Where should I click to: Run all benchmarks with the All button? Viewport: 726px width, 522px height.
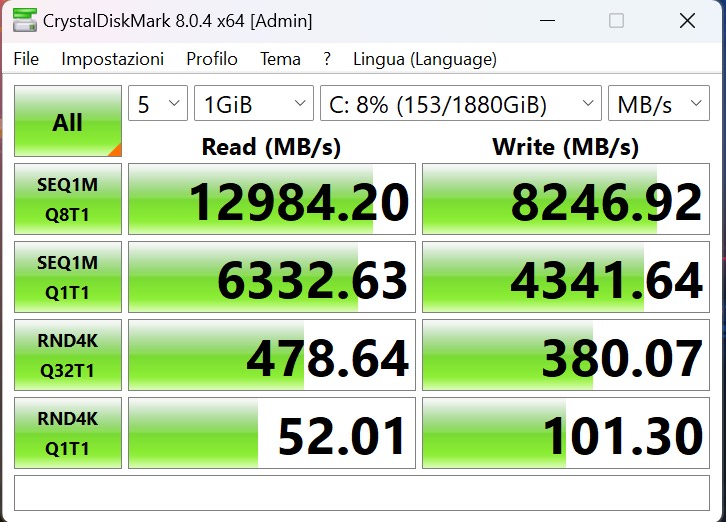pos(68,121)
